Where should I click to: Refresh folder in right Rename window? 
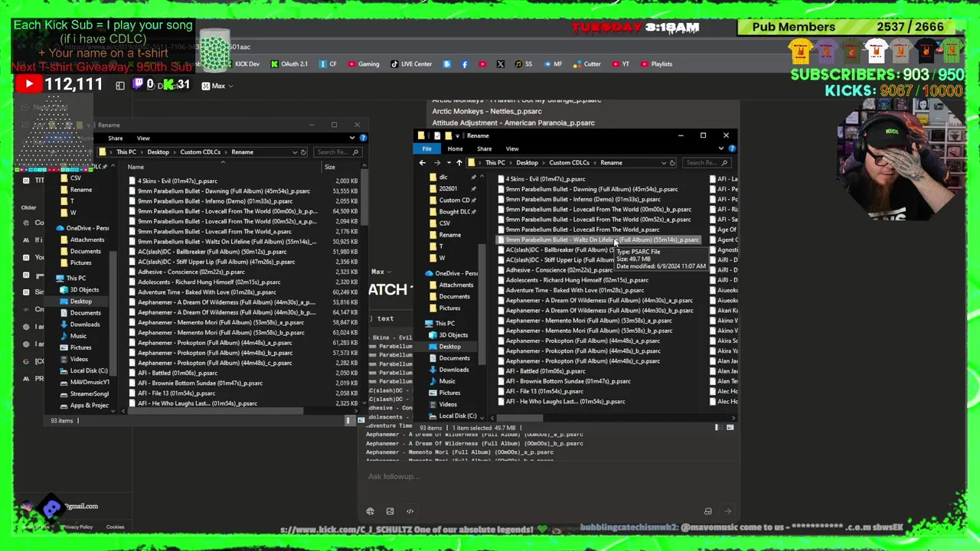pyautogui.click(x=672, y=162)
